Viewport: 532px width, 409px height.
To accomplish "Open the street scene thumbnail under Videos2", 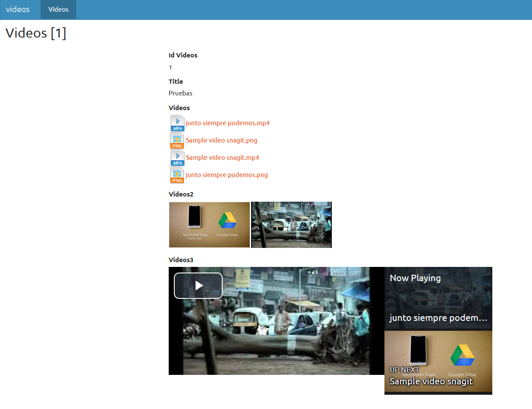I will point(291,225).
